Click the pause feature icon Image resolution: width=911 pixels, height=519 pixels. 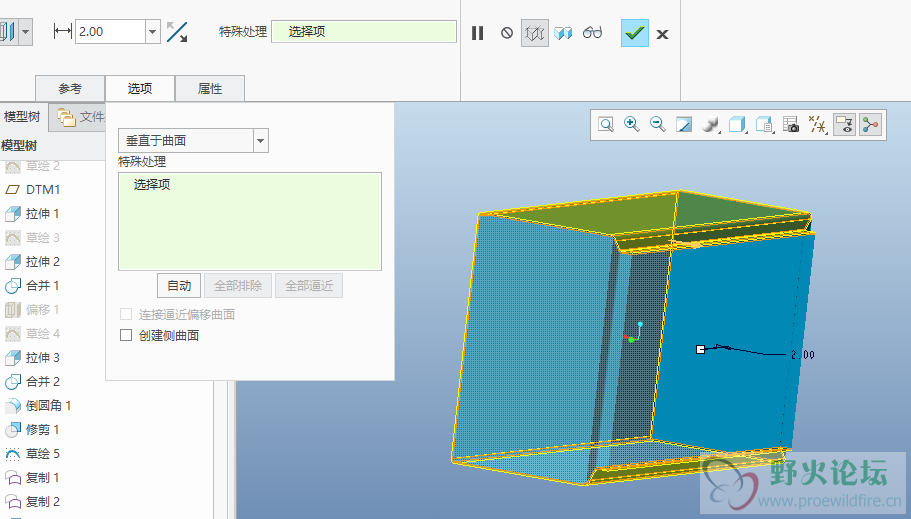[478, 33]
